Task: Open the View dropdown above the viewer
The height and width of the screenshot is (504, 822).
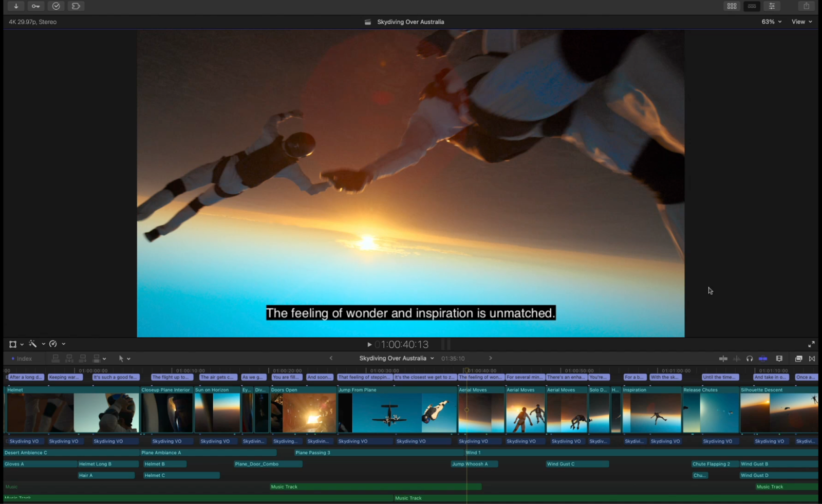Action: click(x=800, y=22)
